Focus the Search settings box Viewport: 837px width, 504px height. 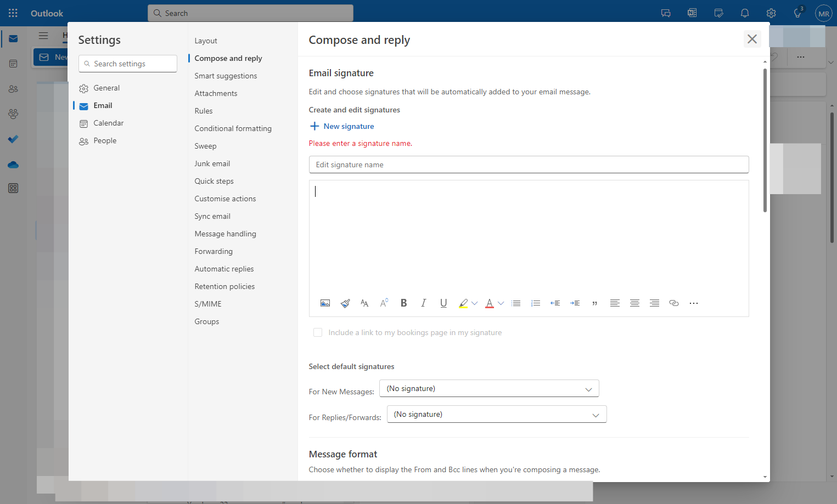[128, 64]
